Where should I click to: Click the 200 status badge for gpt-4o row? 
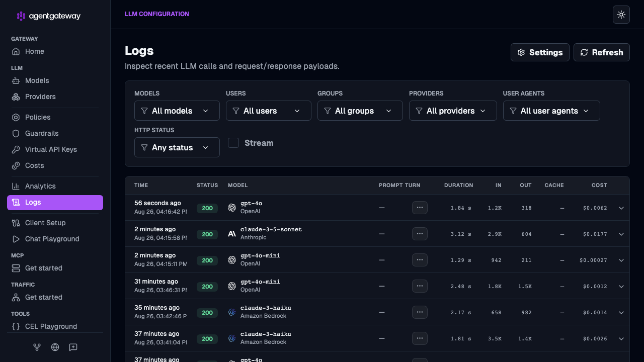pyautogui.click(x=207, y=208)
